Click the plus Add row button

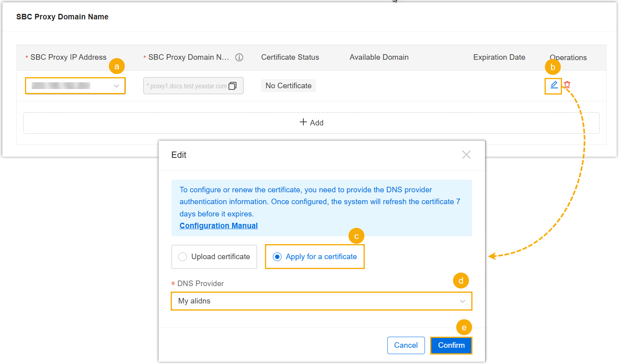(x=311, y=123)
